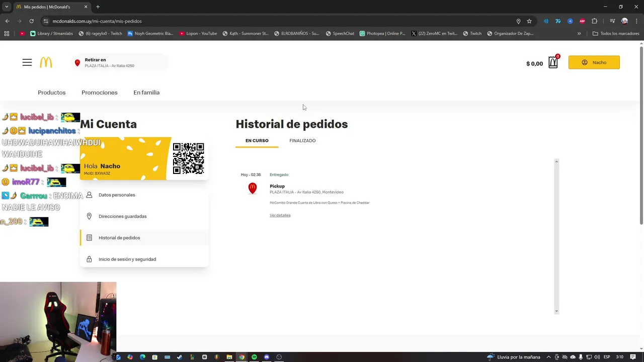Open the Library / Streamlabs bookmark

51,34
